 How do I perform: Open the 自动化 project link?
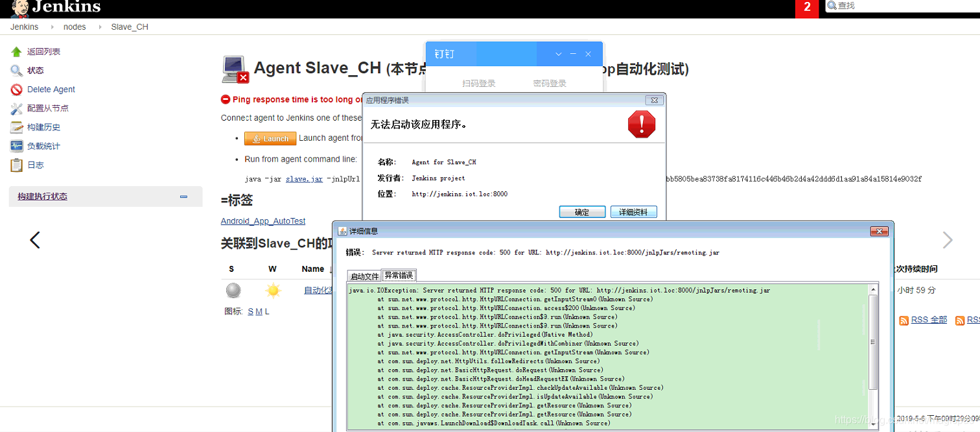coord(318,291)
